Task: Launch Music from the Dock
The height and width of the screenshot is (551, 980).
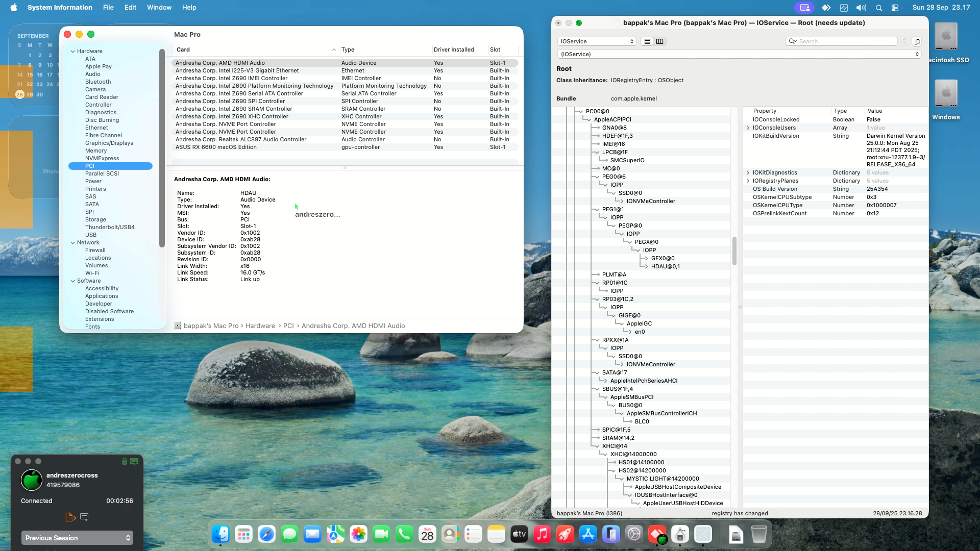Action: [x=542, y=534]
